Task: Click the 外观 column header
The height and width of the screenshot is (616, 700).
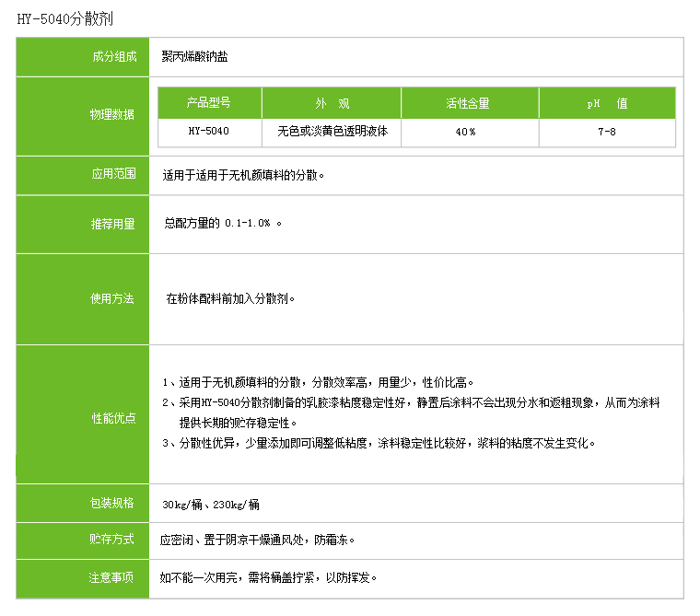Action: point(332,103)
